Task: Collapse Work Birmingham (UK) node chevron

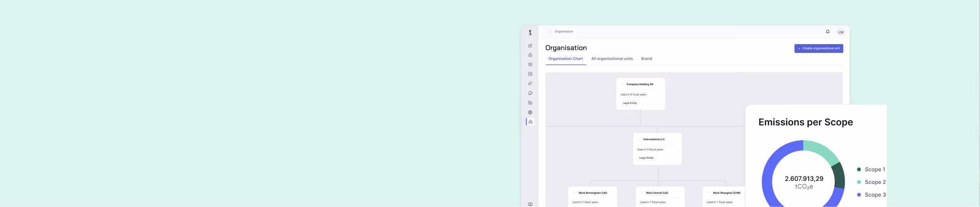Action: 574,193
